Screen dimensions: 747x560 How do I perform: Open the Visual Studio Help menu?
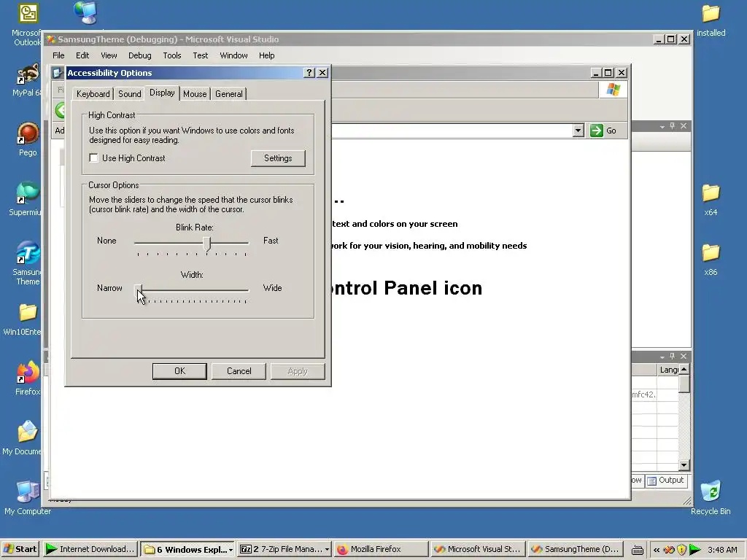(267, 55)
